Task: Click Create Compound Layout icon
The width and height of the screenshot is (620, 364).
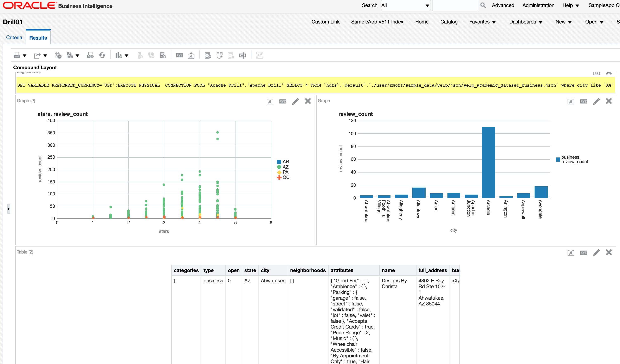Action: (208, 55)
